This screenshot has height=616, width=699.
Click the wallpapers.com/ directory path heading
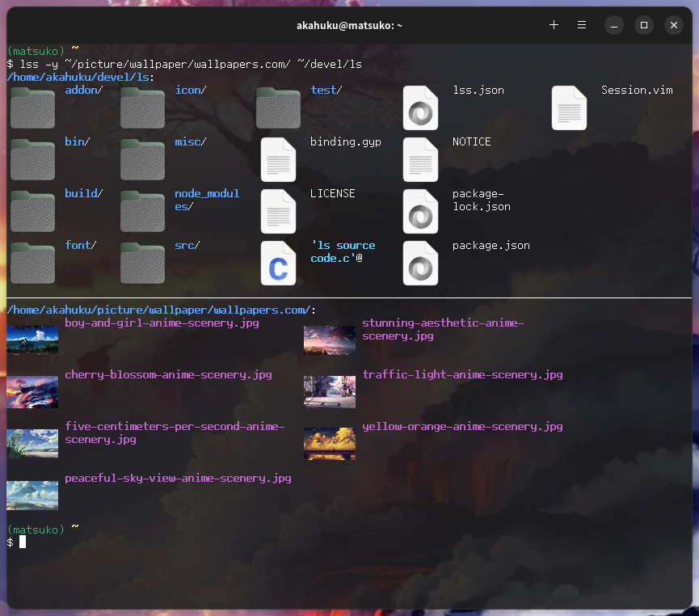click(162, 310)
